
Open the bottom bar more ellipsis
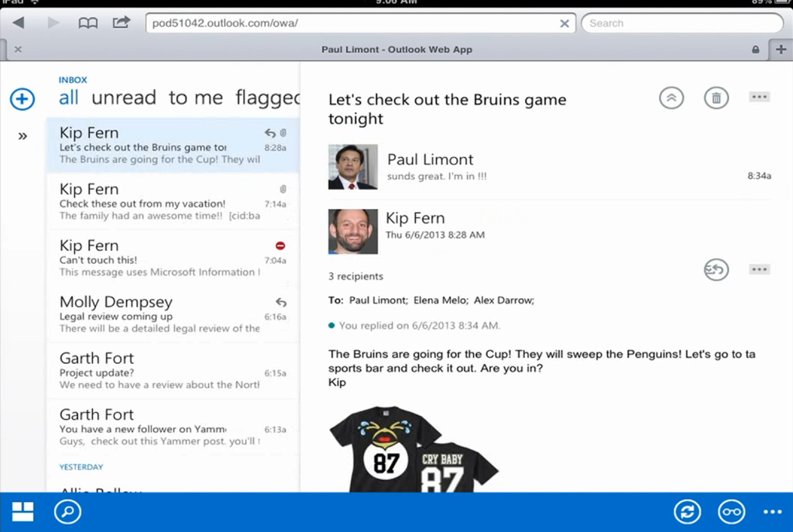pos(773,512)
